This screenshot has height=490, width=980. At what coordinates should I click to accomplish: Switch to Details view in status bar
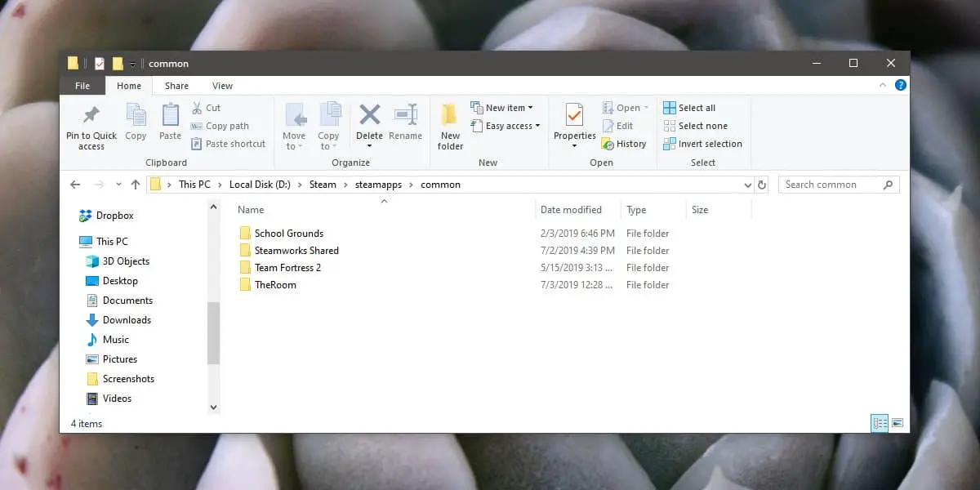[880, 423]
